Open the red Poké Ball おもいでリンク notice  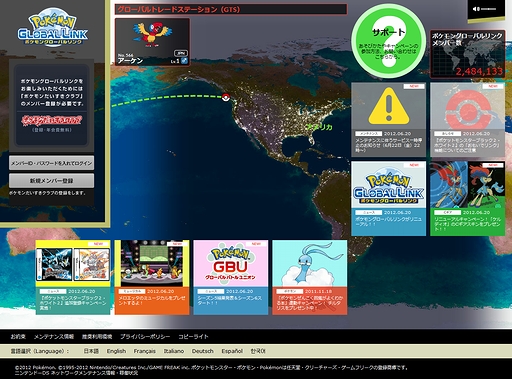(x=467, y=120)
